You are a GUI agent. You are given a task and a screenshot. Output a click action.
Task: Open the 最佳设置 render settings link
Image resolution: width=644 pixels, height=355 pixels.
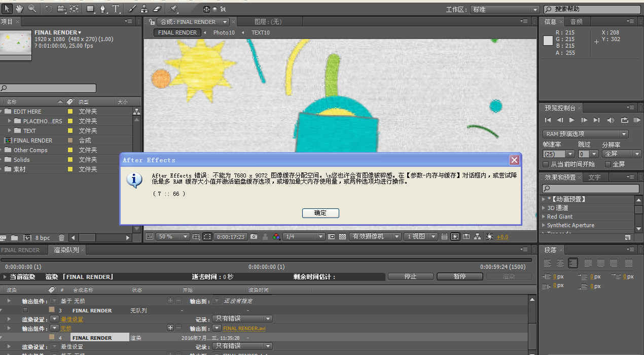(71, 319)
